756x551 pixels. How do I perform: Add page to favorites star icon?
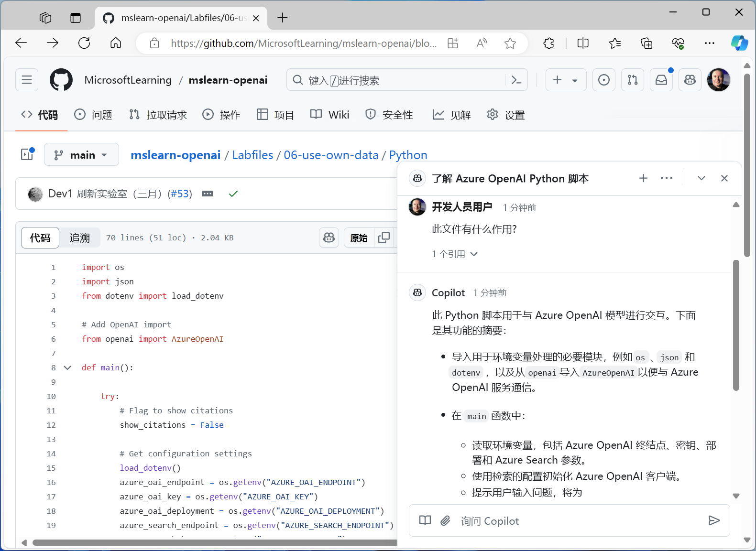[x=510, y=43]
